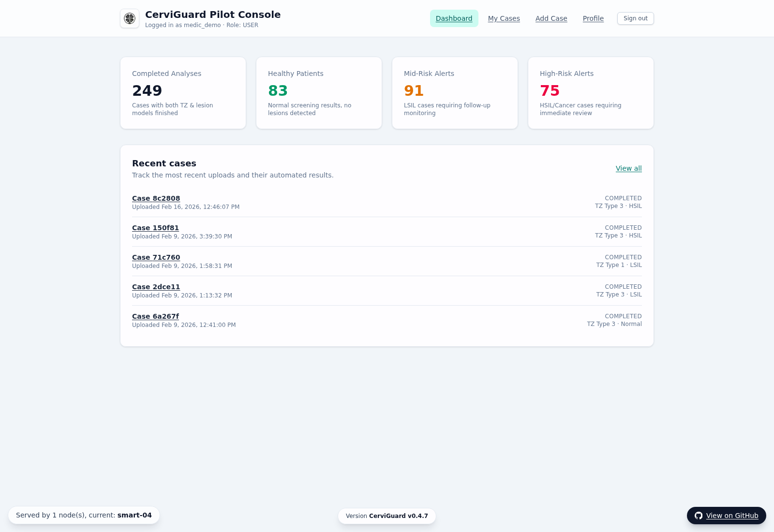Click the GitHub icon in the footer

tap(699, 516)
